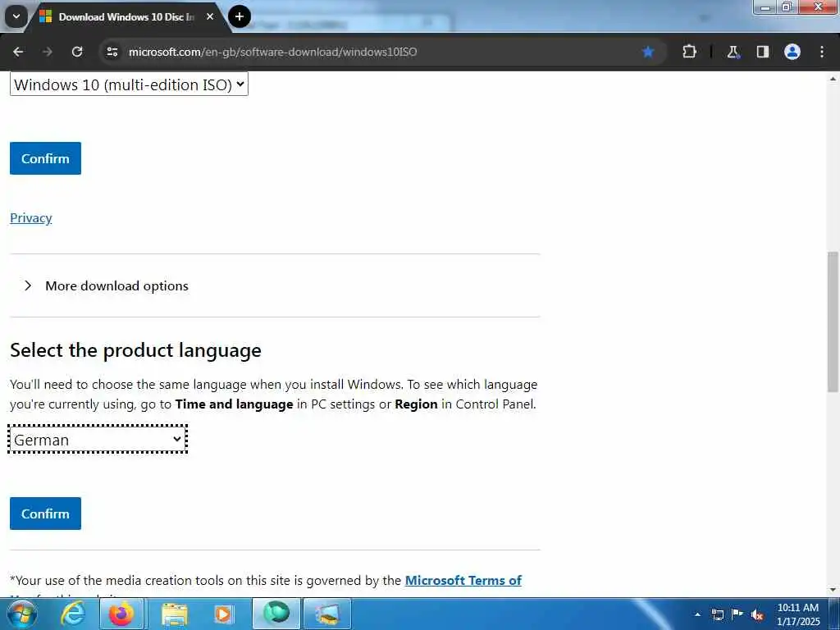840x630 pixels.
Task: Open the media player taskbar icon
Action: (x=223, y=614)
